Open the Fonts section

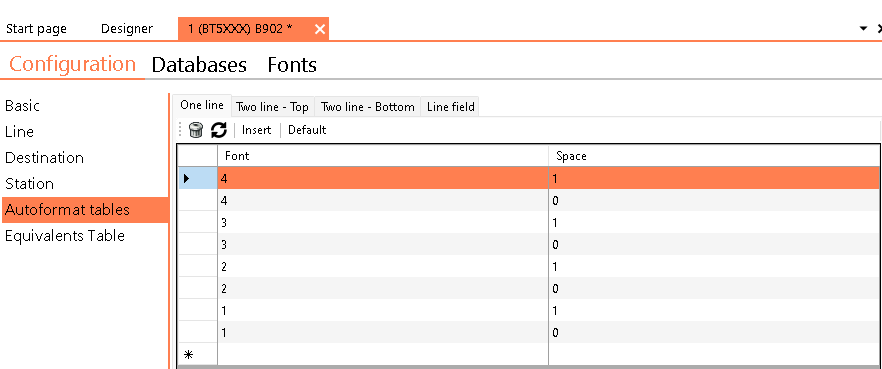pos(292,65)
